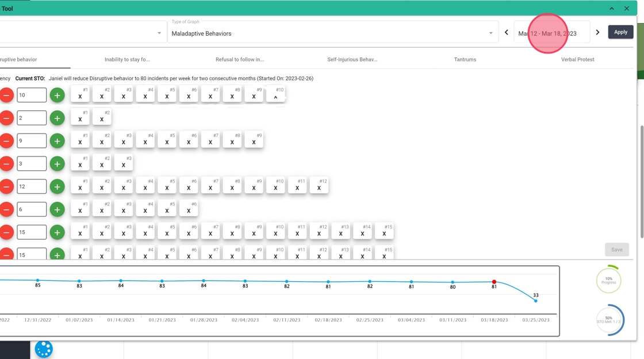Toggle the #12 X box in the row with 12
Screen dimensions: 644x359
coord(319,186)
